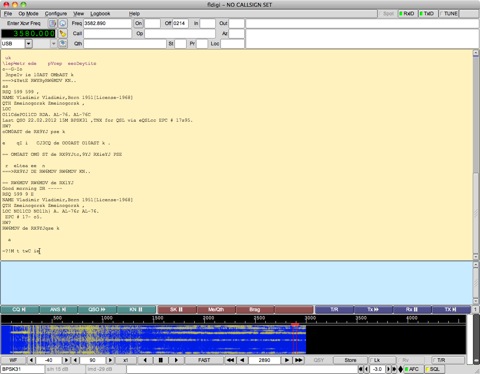
Task: Click the receive text pane scrollbar
Action: pos(476,155)
